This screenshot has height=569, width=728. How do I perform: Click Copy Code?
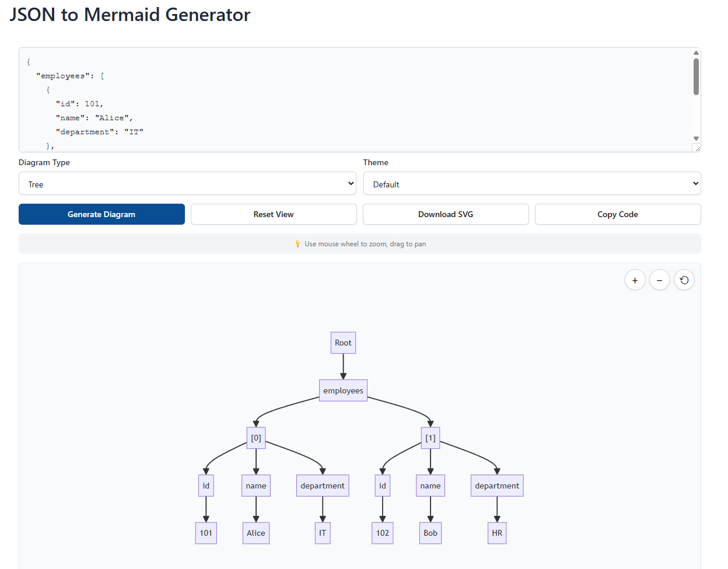pos(618,214)
